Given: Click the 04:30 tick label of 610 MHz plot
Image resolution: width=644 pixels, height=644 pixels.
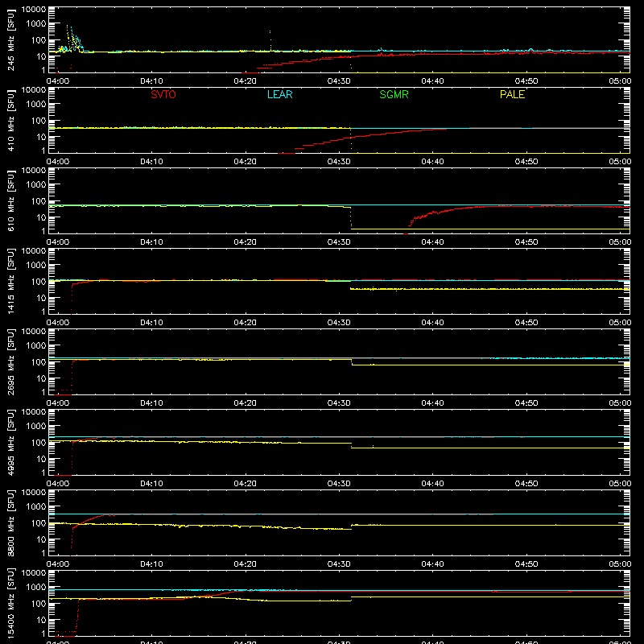Looking at the screenshot, I should [339, 242].
